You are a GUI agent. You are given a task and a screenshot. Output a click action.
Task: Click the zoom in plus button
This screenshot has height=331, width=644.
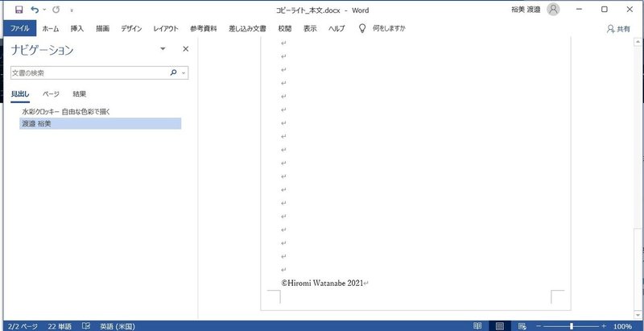coord(604,326)
